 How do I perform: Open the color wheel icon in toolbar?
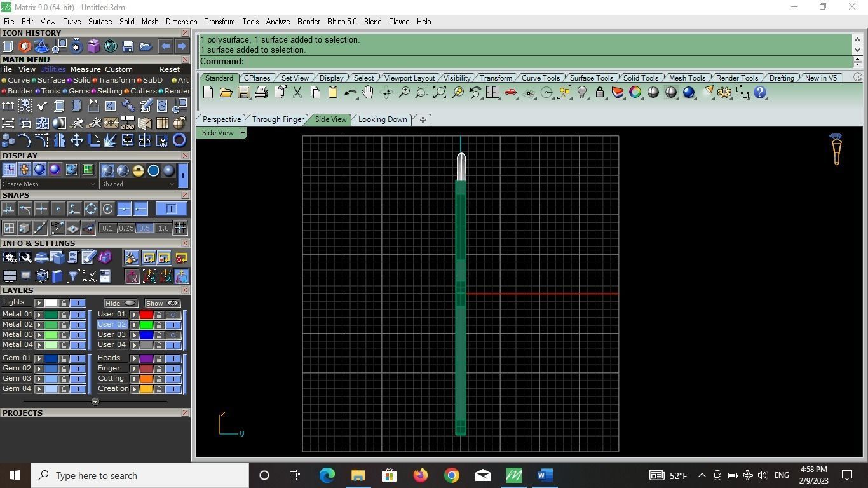[x=635, y=93]
